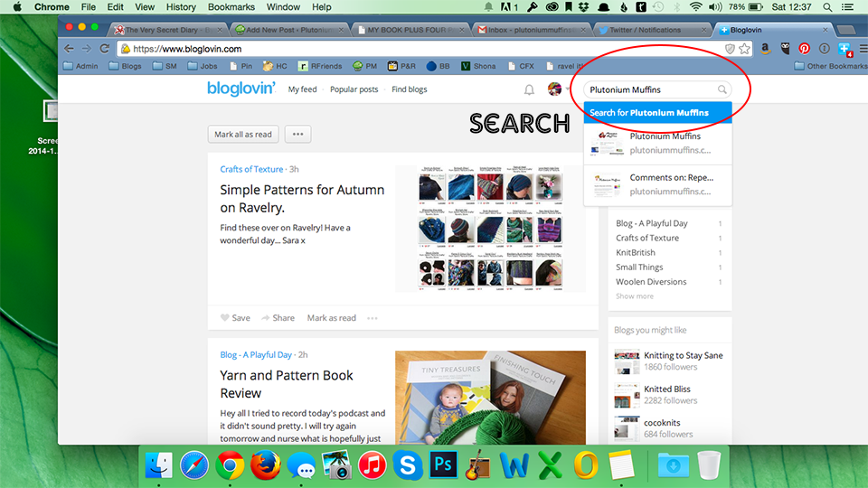Image resolution: width=868 pixels, height=488 pixels.
Task: Open the History menu in the menu bar
Action: click(181, 7)
